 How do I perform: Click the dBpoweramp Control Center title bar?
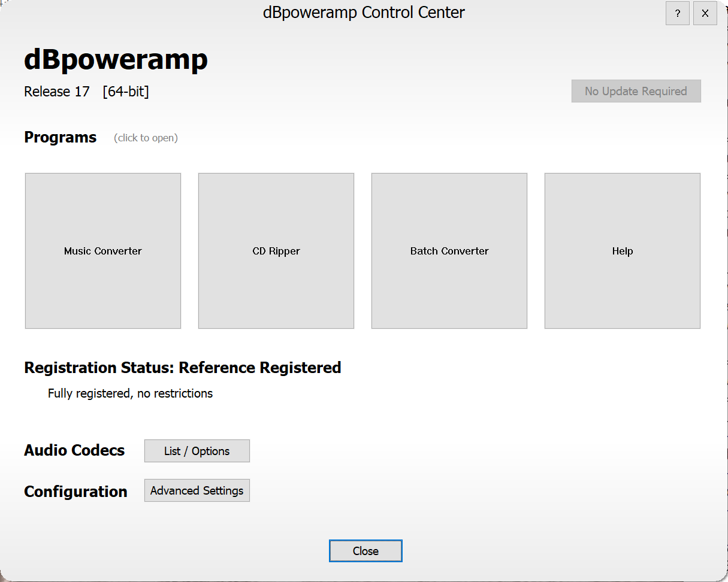pyautogui.click(x=364, y=13)
